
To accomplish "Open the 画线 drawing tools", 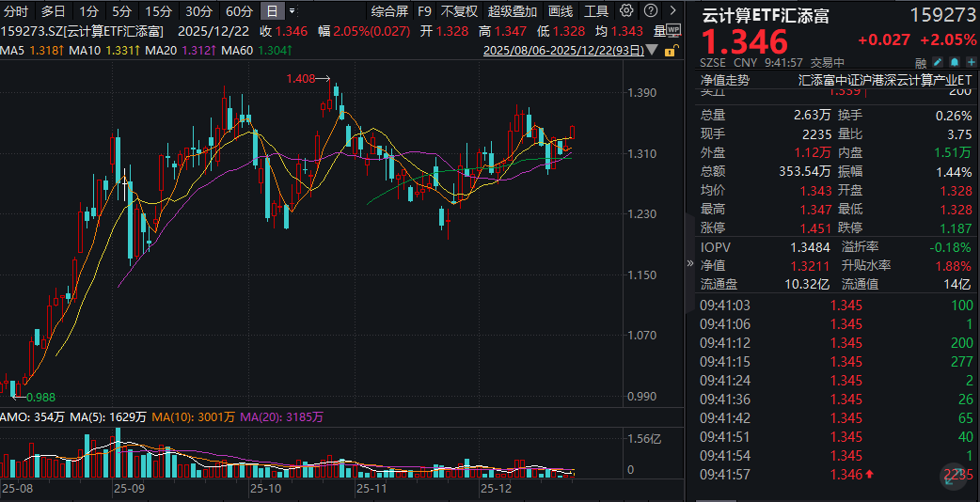I will pos(560,11).
